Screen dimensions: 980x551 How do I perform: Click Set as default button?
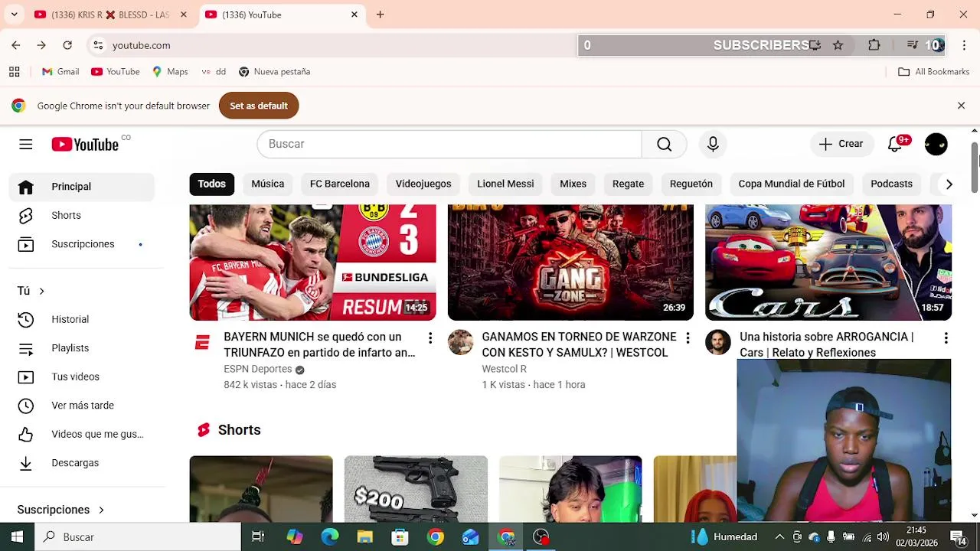[x=259, y=106]
